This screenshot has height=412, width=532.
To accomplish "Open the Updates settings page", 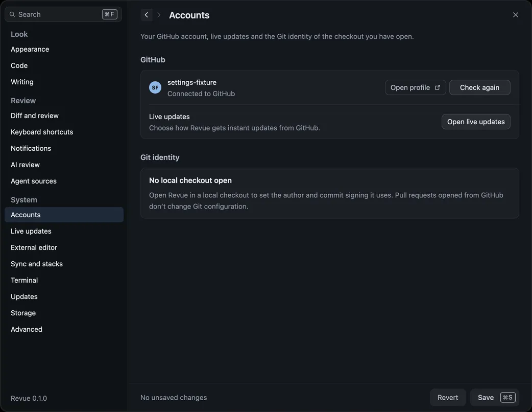I will (64, 296).
